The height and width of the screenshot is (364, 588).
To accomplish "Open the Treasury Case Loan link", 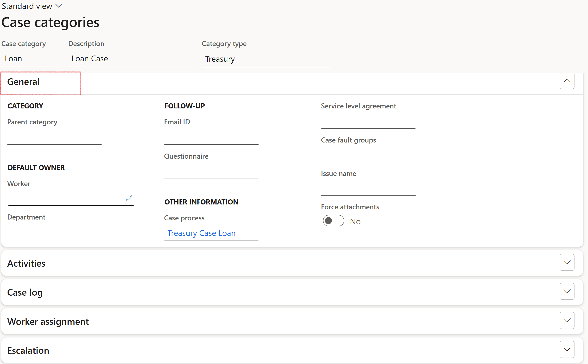I will coord(201,233).
